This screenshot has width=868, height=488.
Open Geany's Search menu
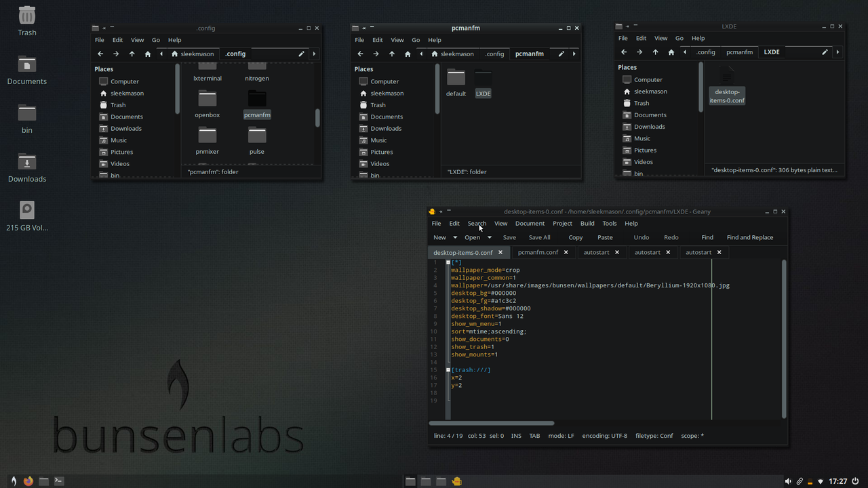click(477, 223)
